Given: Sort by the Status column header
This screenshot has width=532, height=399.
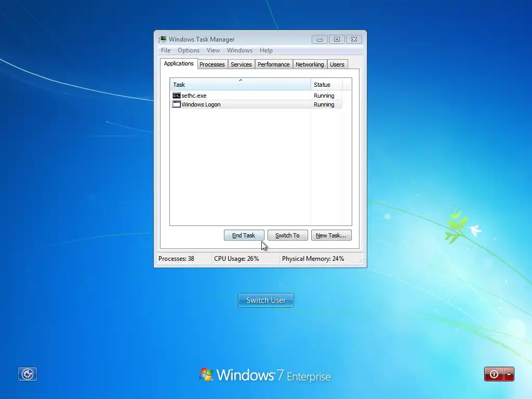Looking at the screenshot, I should [x=326, y=85].
